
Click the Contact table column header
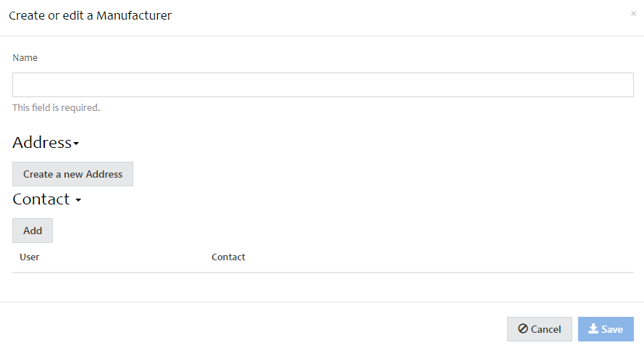[228, 257]
